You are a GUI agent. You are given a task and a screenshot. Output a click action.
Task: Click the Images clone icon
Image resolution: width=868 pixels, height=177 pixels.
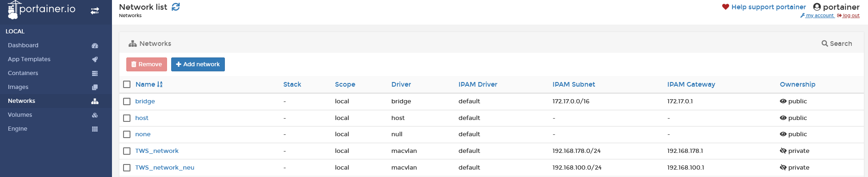pos(95,87)
